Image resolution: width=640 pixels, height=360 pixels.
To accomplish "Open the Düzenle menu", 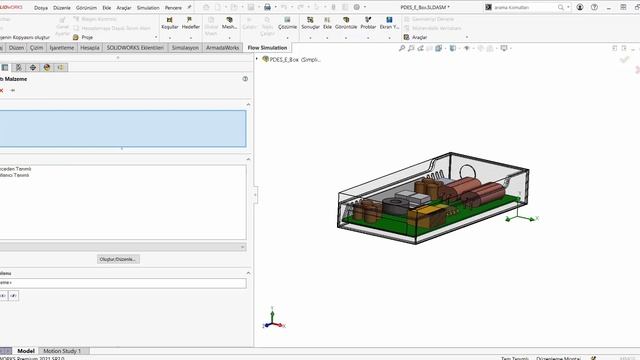I will (x=62, y=8).
